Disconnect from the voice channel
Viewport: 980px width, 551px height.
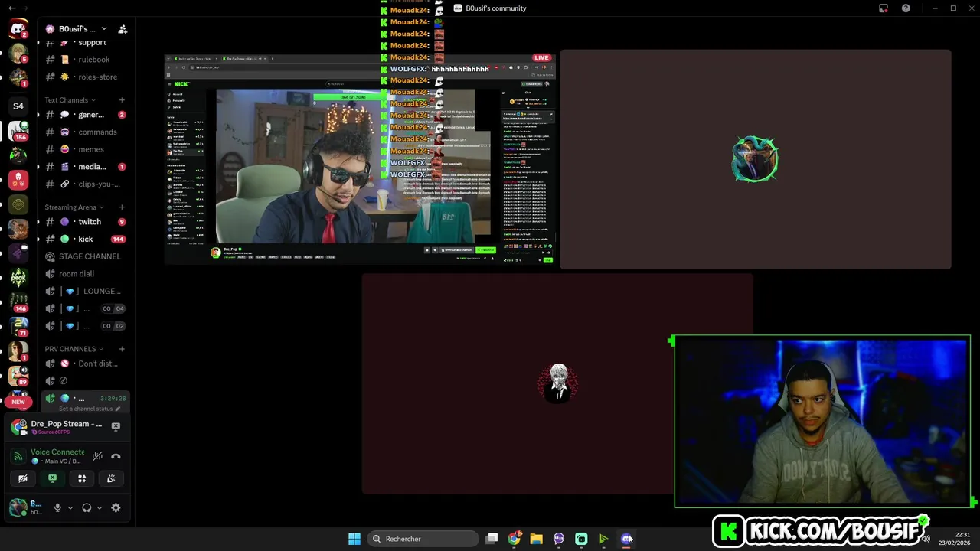tap(116, 456)
